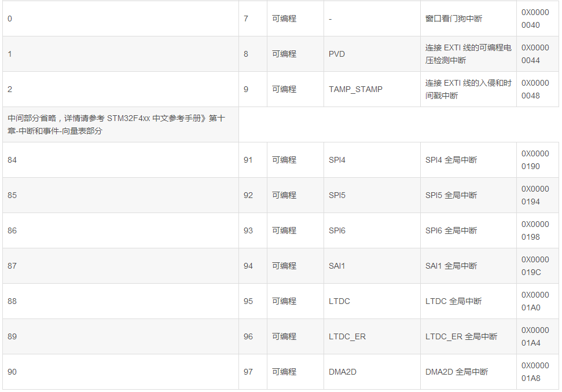Select the LTDC acronym cell
This screenshot has height=392, width=562.
pos(339,301)
